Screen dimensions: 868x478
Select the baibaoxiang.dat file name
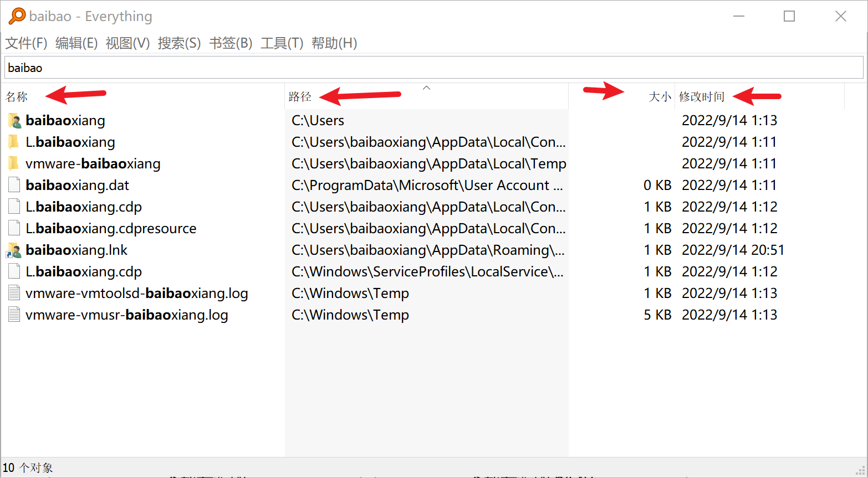78,186
